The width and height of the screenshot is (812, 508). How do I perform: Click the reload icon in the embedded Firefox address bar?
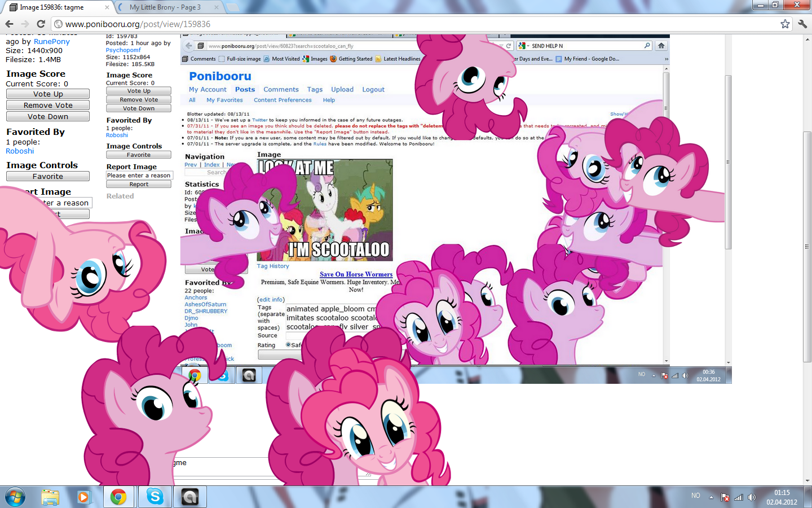coord(508,46)
